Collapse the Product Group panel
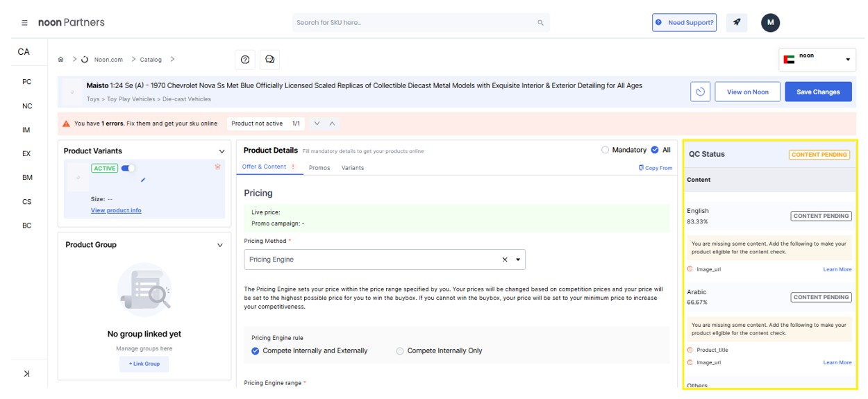Screen dimensions: 868x399 coord(220,245)
